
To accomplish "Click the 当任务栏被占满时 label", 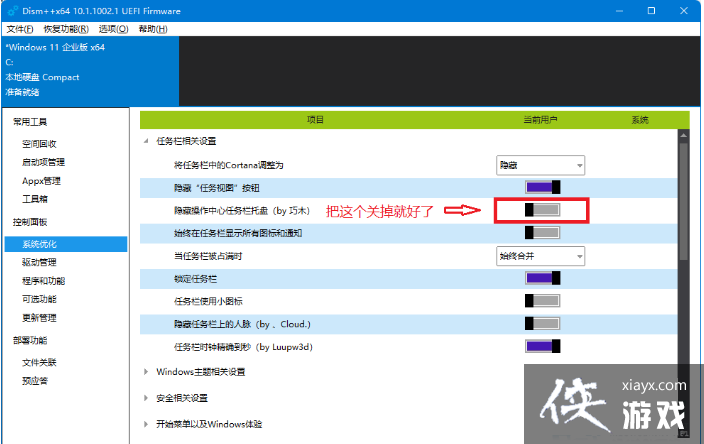I will [208, 256].
